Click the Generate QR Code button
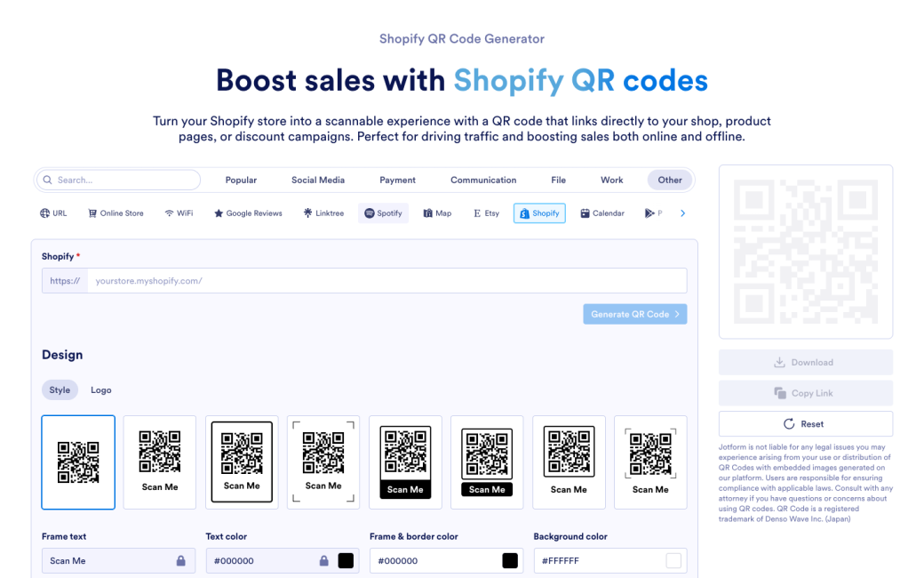924x578 pixels. coord(635,315)
